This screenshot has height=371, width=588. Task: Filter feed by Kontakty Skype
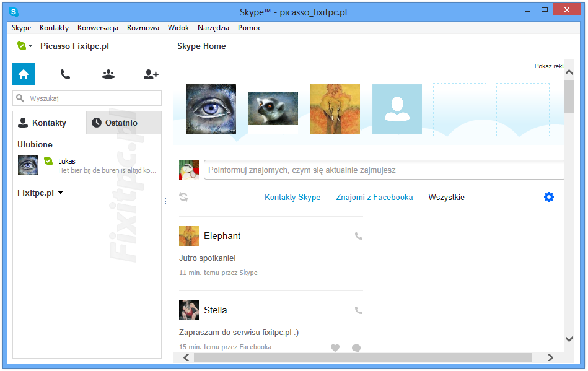(292, 197)
